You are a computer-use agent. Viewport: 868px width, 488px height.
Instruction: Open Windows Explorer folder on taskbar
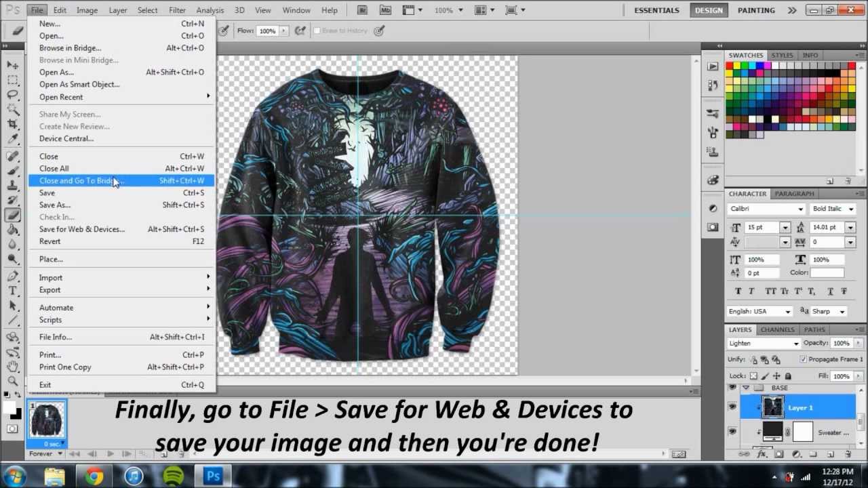55,476
